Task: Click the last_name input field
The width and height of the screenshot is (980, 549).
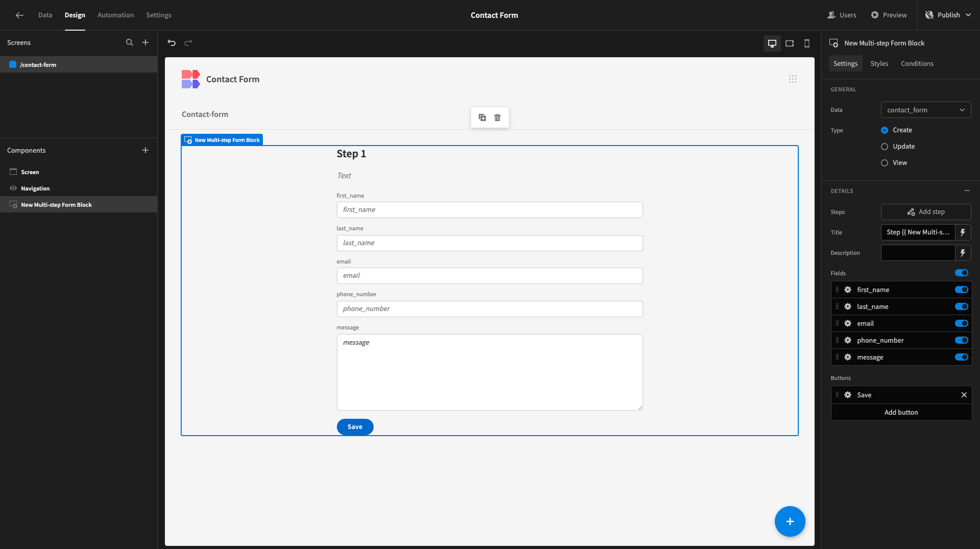Action: click(x=489, y=243)
